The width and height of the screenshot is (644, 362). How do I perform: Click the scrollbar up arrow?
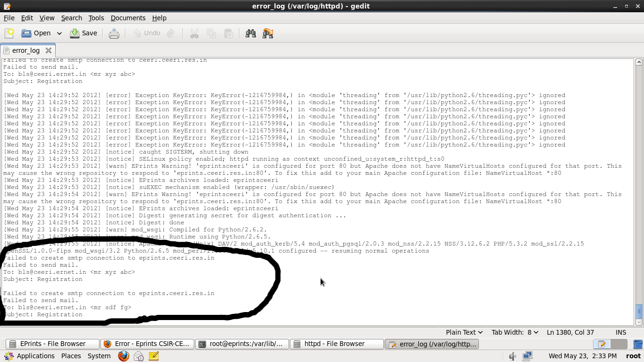click(x=639, y=62)
